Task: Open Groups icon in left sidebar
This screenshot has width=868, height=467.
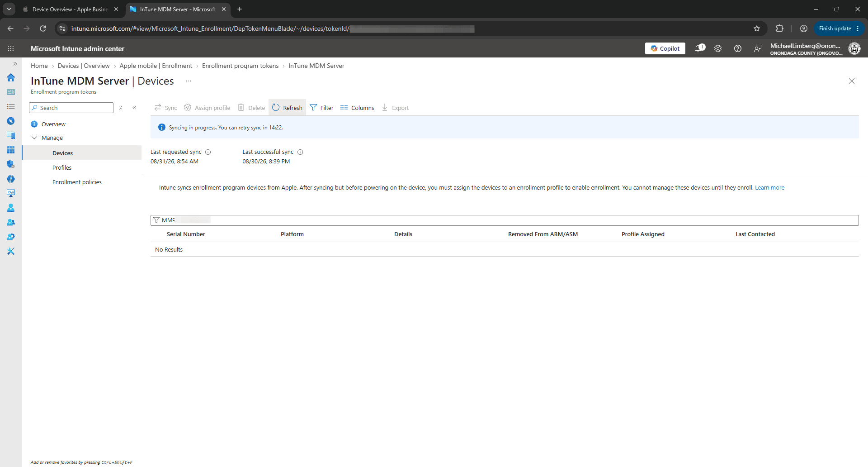Action: [11, 222]
